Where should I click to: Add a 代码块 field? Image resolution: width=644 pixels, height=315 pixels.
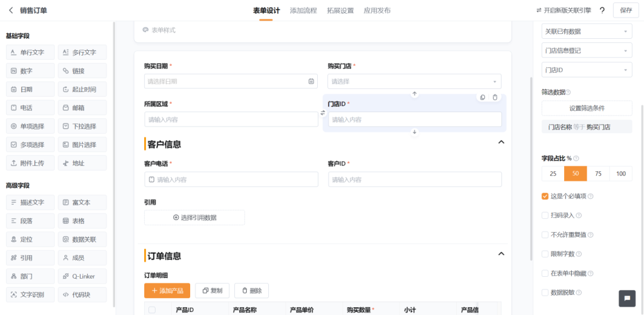point(82,295)
